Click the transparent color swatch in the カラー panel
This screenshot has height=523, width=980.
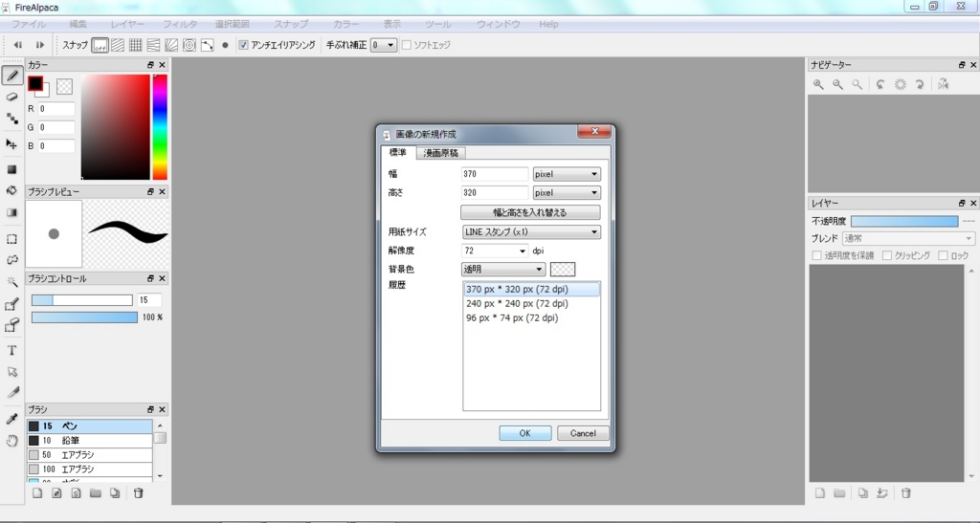point(64,86)
